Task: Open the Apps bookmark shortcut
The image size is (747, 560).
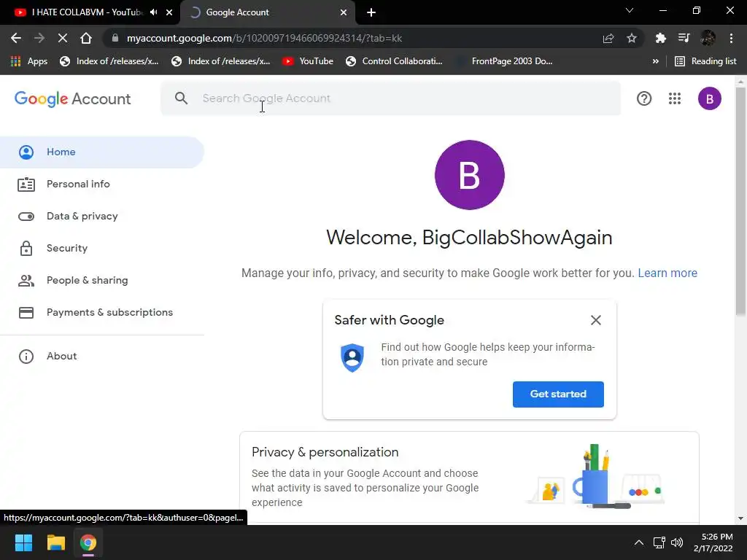Action: click(29, 61)
